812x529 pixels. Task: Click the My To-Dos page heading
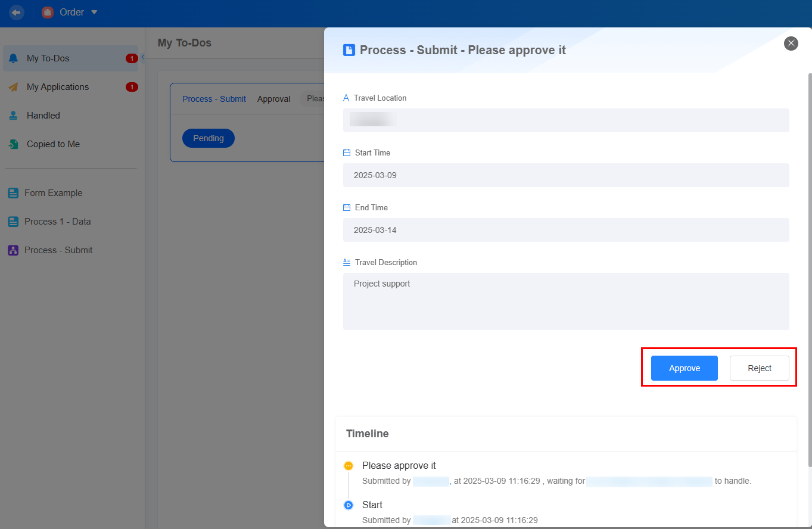[x=185, y=43]
